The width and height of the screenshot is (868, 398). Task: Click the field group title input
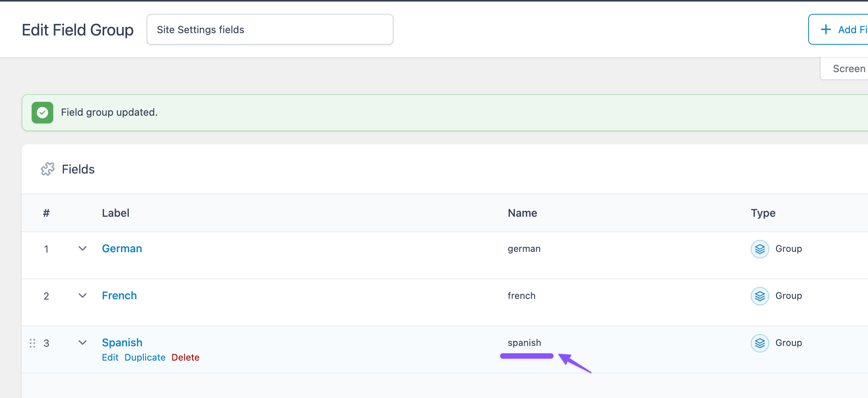point(270,30)
